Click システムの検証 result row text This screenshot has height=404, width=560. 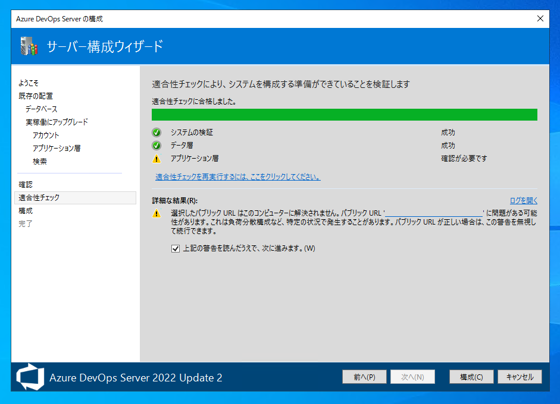coord(191,133)
